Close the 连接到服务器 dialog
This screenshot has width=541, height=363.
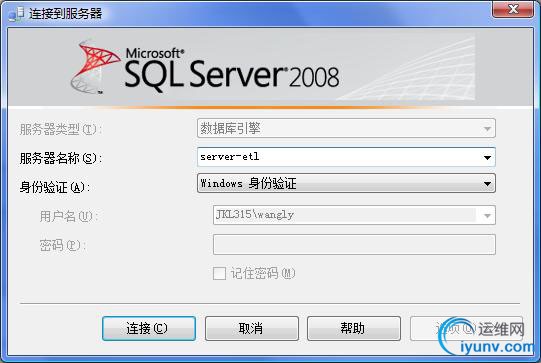[513, 9]
